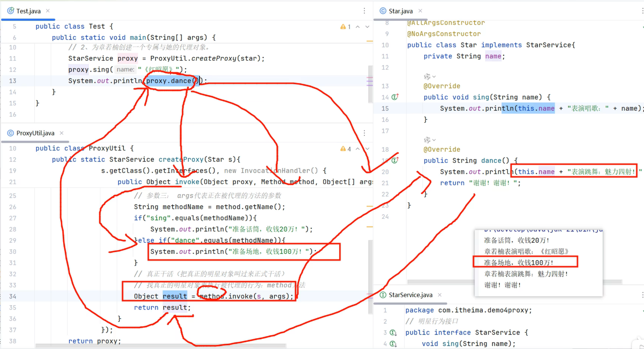Image resolution: width=644 pixels, height=349 pixels.
Task: Select the Star.java tab
Action: [401, 11]
